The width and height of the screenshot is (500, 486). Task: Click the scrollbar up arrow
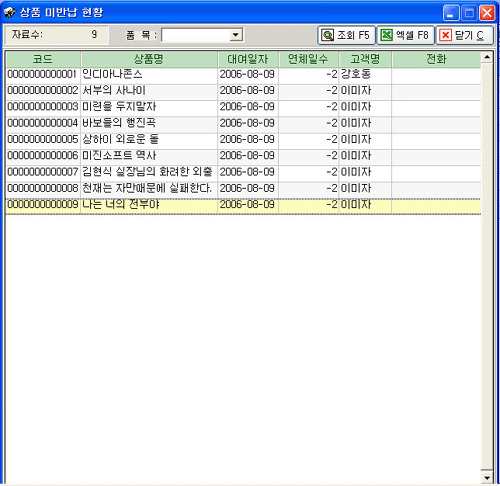(487, 57)
